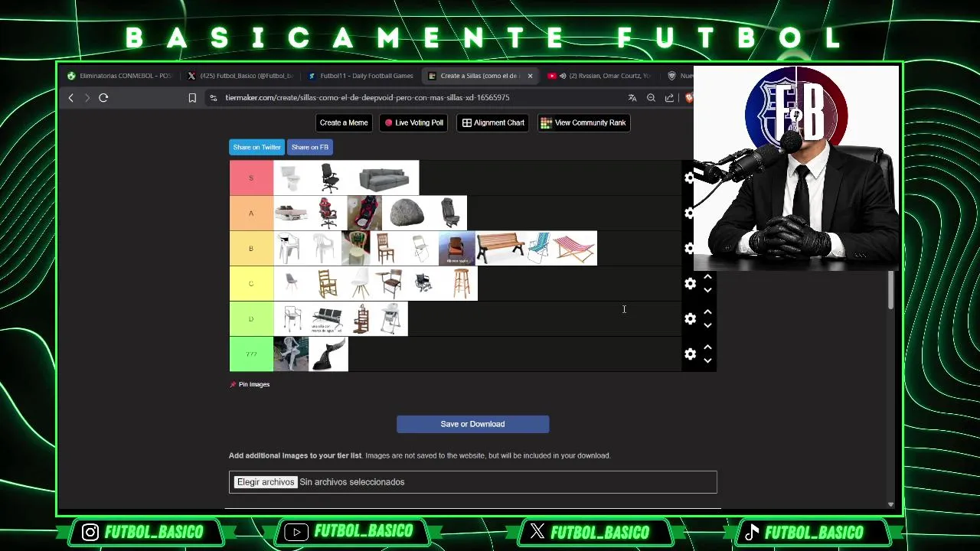Open settings gear for the B tier row
The height and width of the screenshot is (551, 980).
690,249
